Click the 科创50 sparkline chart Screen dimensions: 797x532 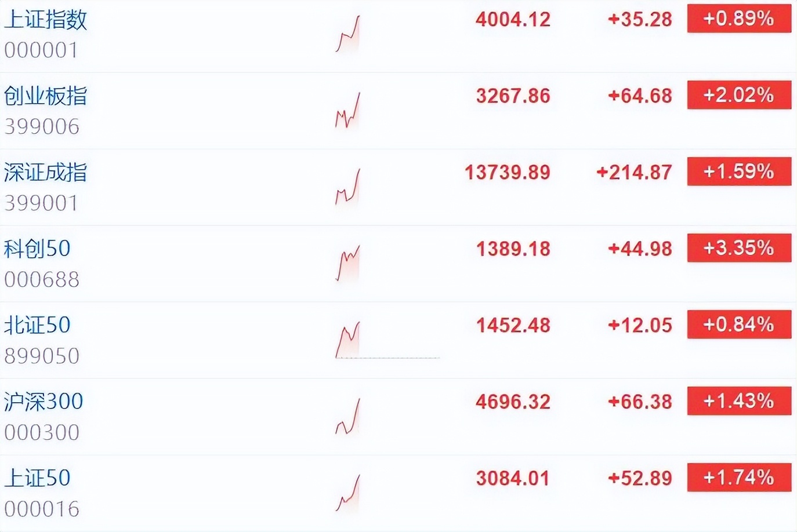coord(348,264)
